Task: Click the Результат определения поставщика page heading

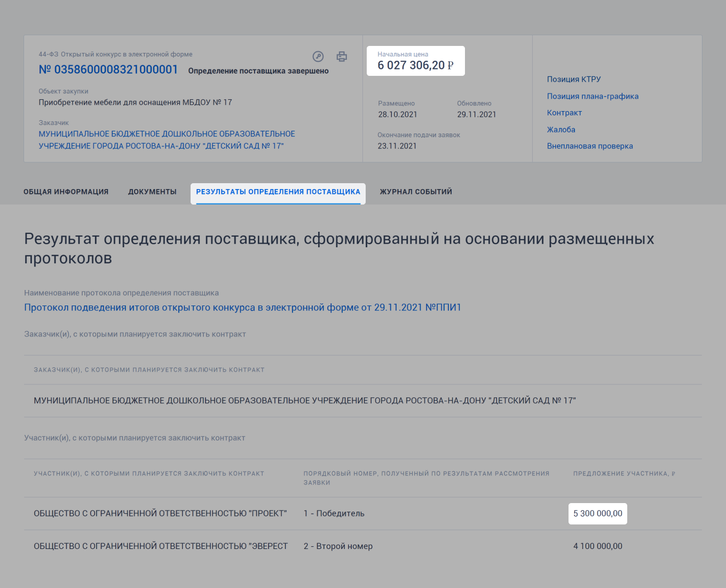Action: 339,248
